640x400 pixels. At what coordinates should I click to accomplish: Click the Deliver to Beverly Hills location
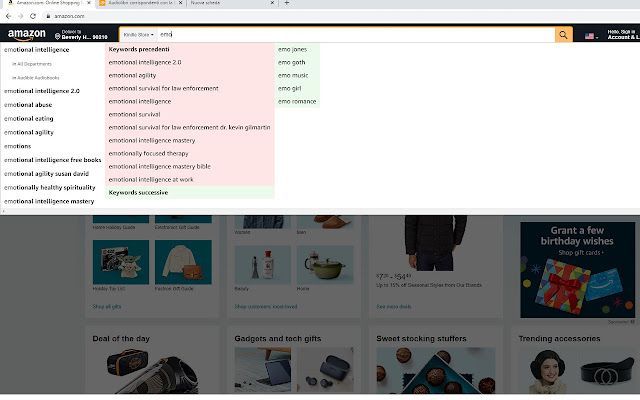coord(82,35)
